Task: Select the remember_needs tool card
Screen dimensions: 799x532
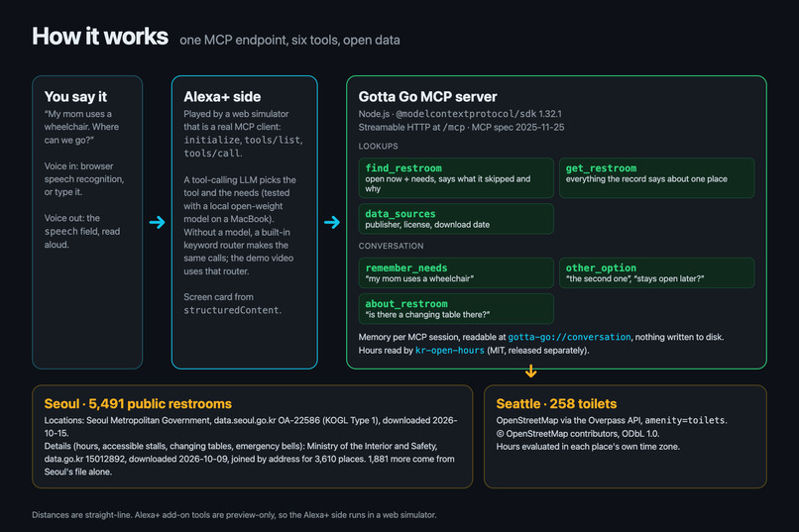Action: [456, 272]
